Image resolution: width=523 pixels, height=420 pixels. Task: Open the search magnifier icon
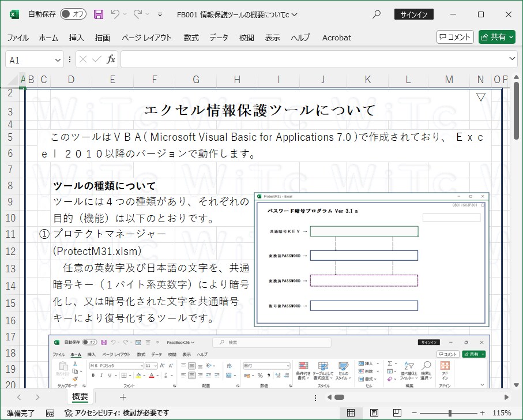click(376, 14)
